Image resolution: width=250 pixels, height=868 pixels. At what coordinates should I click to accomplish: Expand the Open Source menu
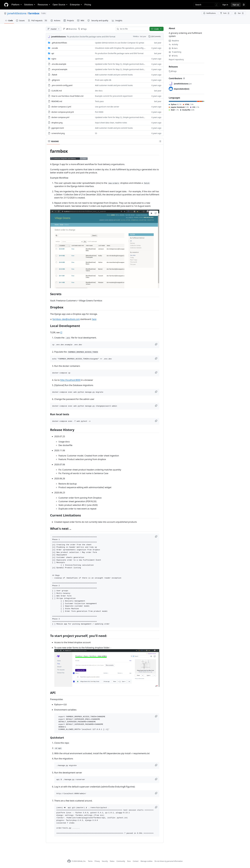(60, 5)
